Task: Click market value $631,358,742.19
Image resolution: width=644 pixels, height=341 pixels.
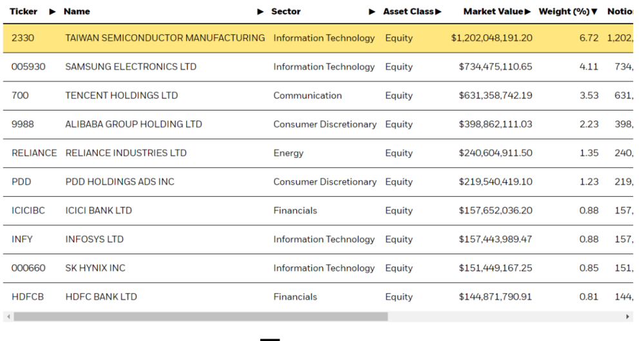Action: (x=495, y=95)
